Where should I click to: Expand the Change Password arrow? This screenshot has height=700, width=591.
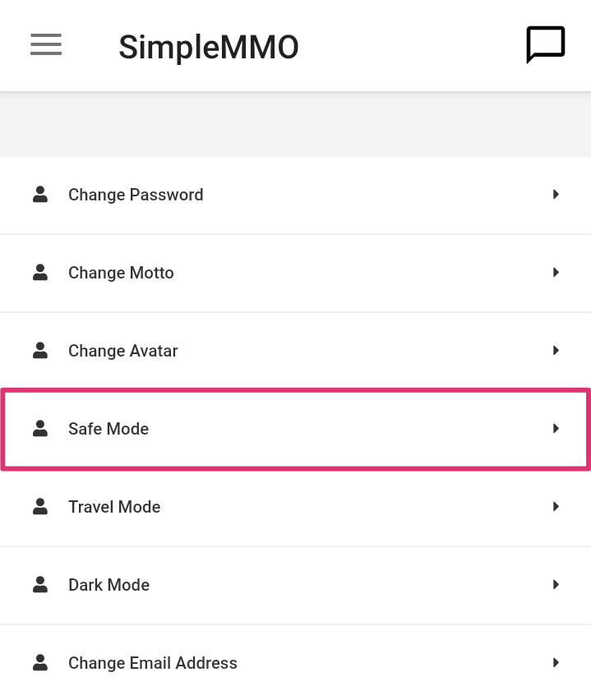point(556,195)
